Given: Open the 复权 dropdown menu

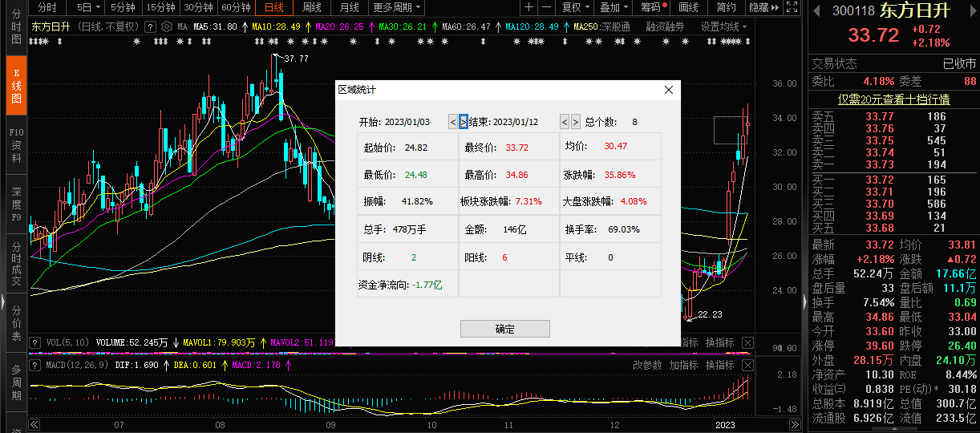Looking at the screenshot, I should [x=575, y=7].
